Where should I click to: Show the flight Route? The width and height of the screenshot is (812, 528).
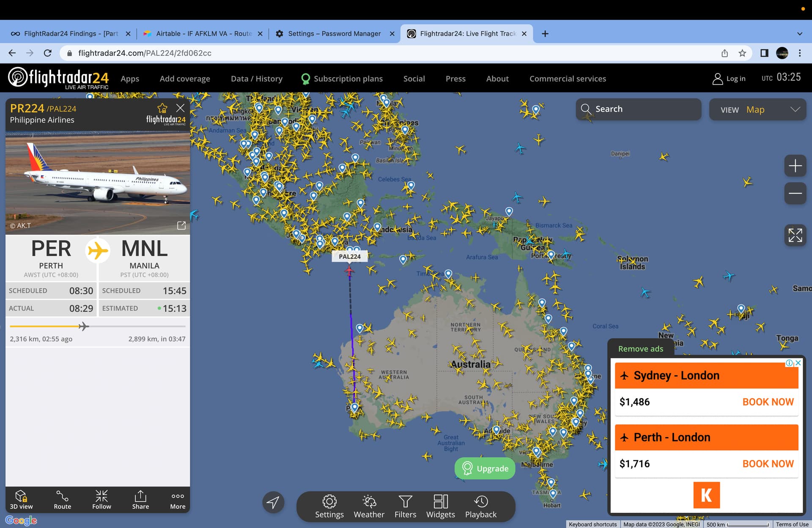click(x=62, y=500)
